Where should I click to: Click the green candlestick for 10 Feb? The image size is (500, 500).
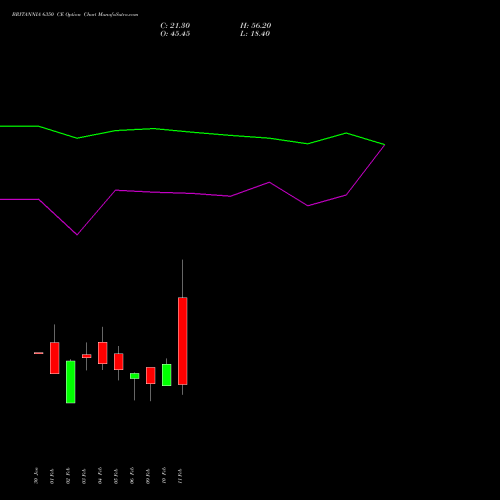pos(167,375)
